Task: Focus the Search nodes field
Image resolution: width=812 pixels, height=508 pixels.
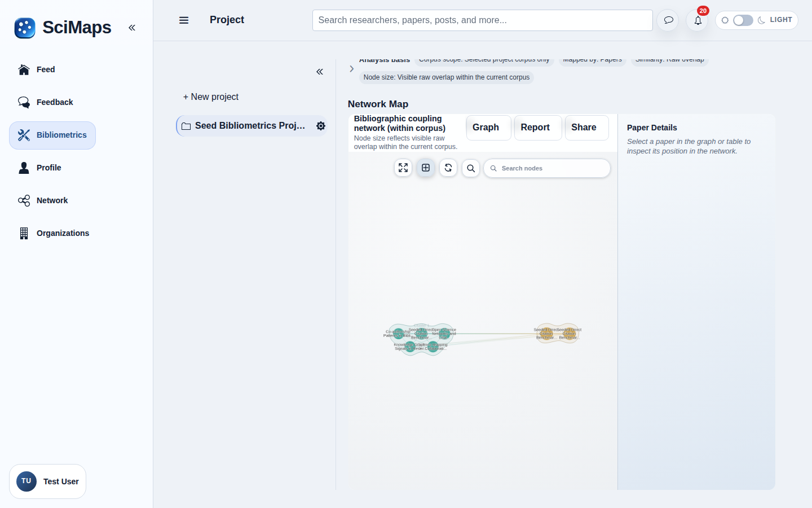Action: [547, 168]
